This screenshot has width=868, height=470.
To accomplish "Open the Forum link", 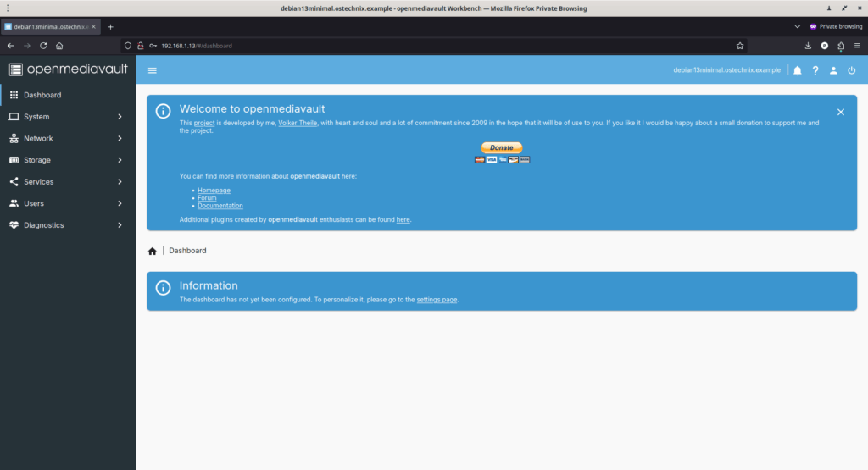I will (207, 198).
